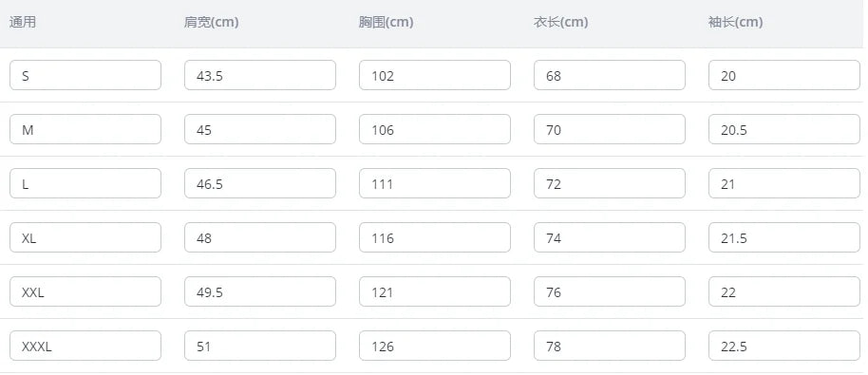Click the 胸围(cm) column header

tap(386, 23)
